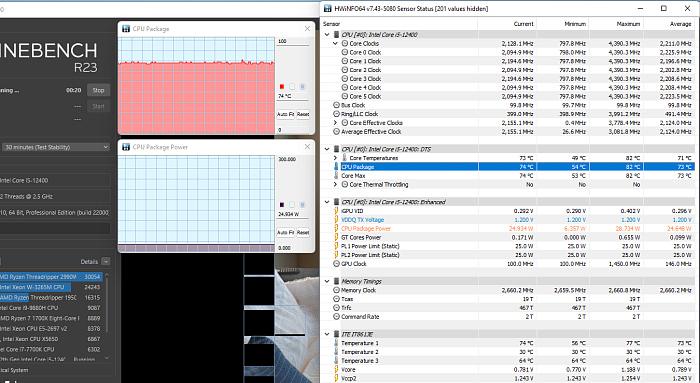Select the Intel Xeon W-3265M CPU ranking entry

click(51, 287)
